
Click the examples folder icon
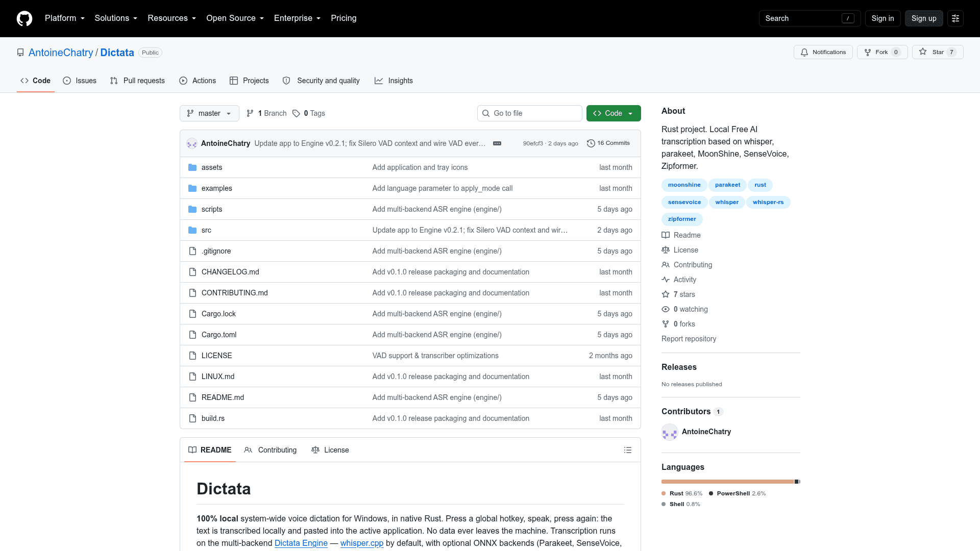pos(192,188)
